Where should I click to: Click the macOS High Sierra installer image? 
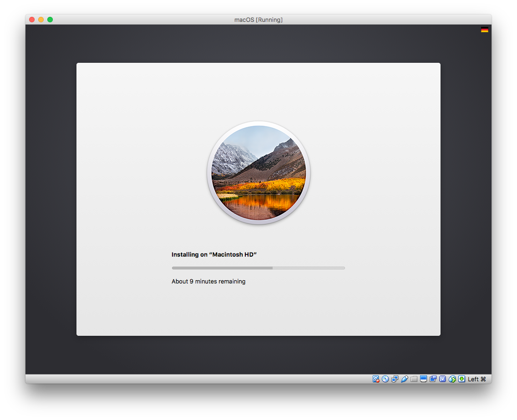(x=258, y=173)
